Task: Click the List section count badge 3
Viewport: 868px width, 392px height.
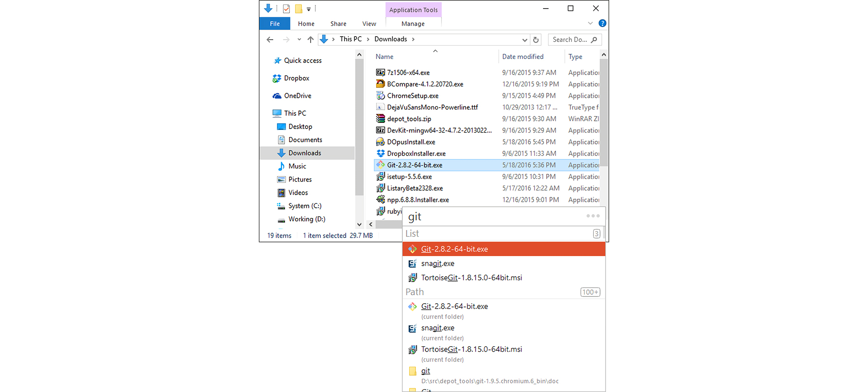Action: (596, 234)
